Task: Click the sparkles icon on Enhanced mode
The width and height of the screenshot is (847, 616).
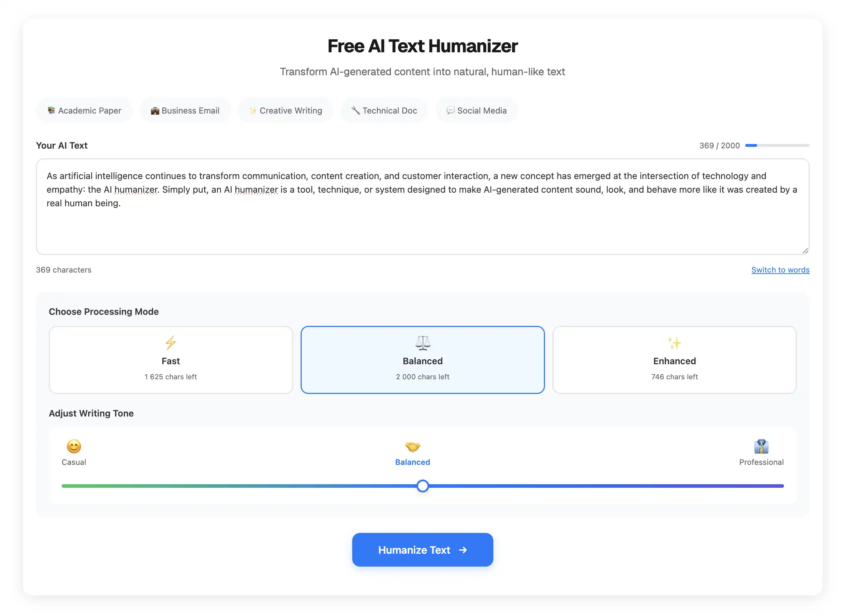Action: [x=674, y=343]
